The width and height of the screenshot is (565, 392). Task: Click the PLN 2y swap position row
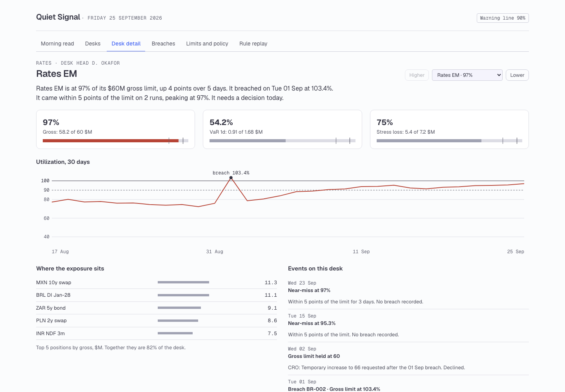point(157,321)
